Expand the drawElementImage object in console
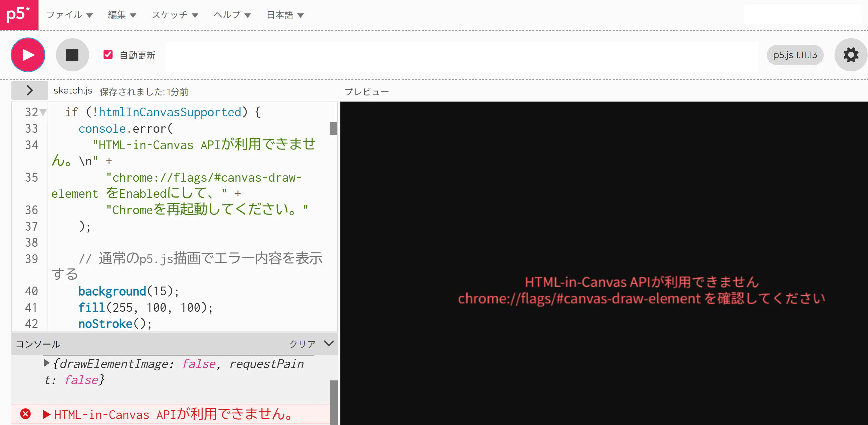868x425 pixels. point(47,363)
